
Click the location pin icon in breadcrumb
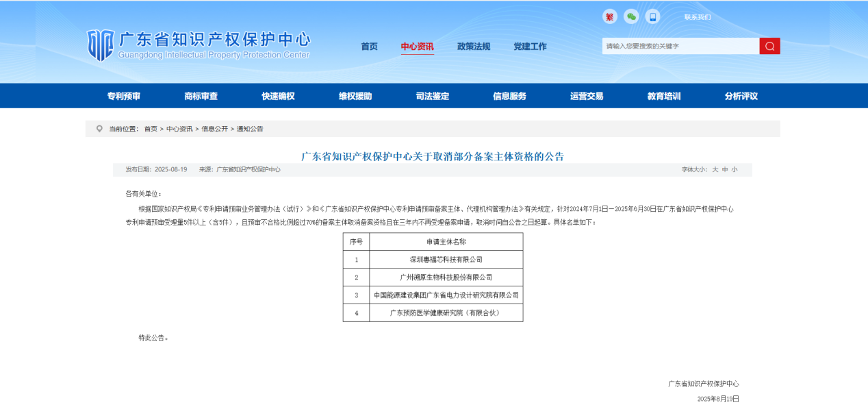[x=99, y=129]
